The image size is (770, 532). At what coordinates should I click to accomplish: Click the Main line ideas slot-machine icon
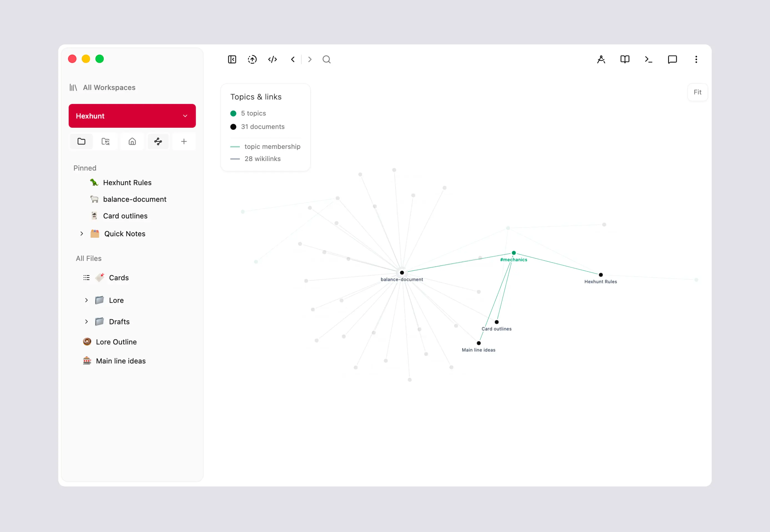pos(87,361)
